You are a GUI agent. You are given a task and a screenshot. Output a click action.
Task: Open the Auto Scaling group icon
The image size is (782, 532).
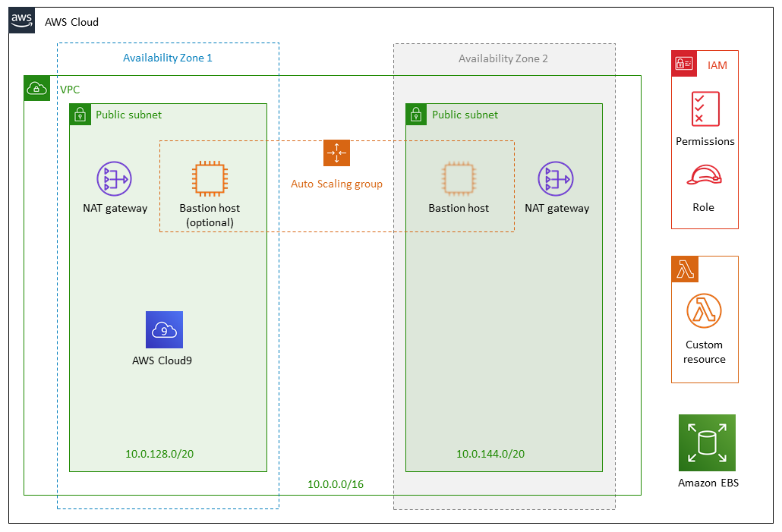pos(336,153)
